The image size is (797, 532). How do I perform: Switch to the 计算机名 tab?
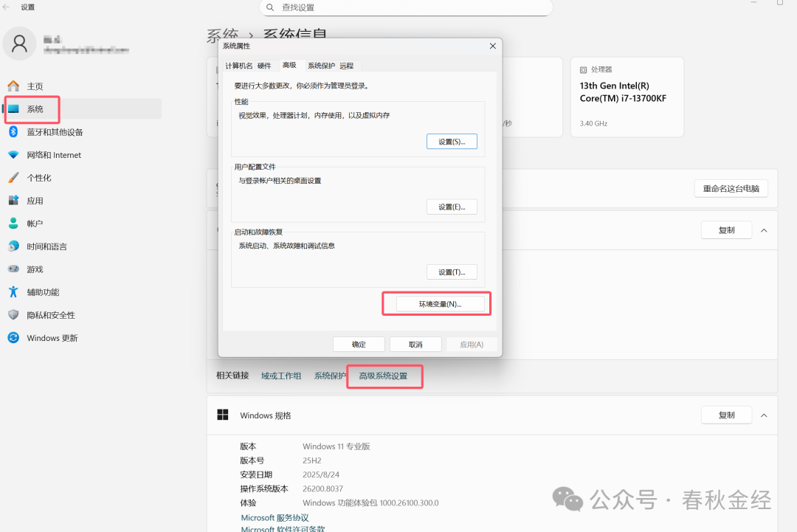coord(238,66)
